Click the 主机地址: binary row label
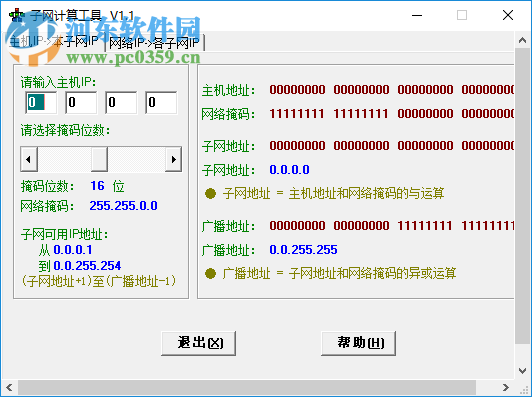The height and width of the screenshot is (397, 532). coord(228,91)
